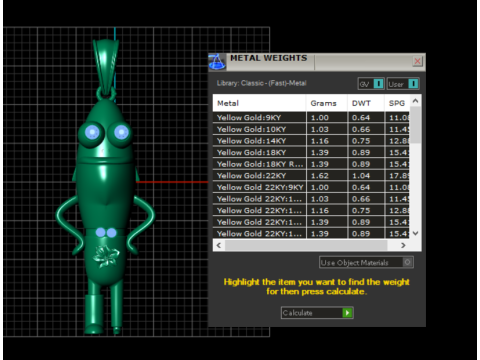Click the 1.62 grams cell

327,176
